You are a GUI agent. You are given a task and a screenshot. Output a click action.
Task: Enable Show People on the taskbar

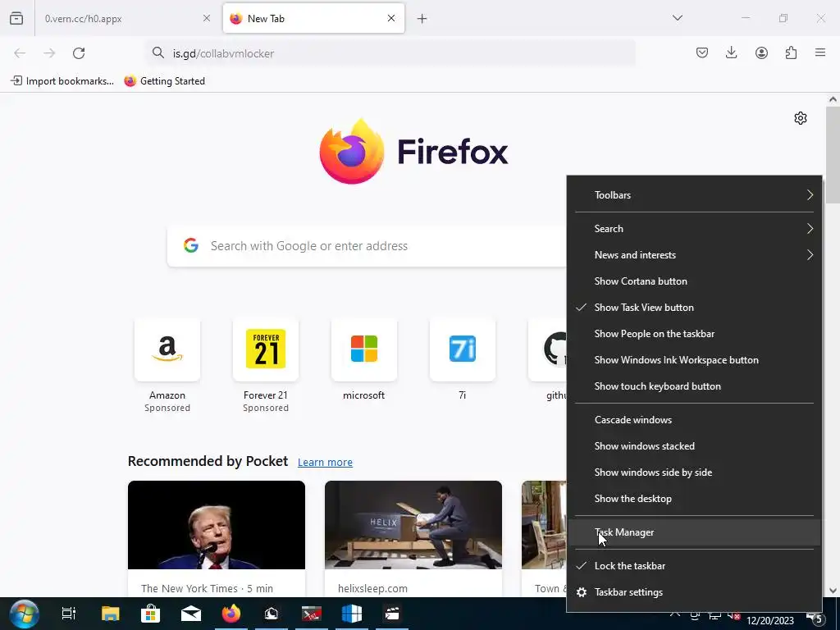tap(694, 334)
